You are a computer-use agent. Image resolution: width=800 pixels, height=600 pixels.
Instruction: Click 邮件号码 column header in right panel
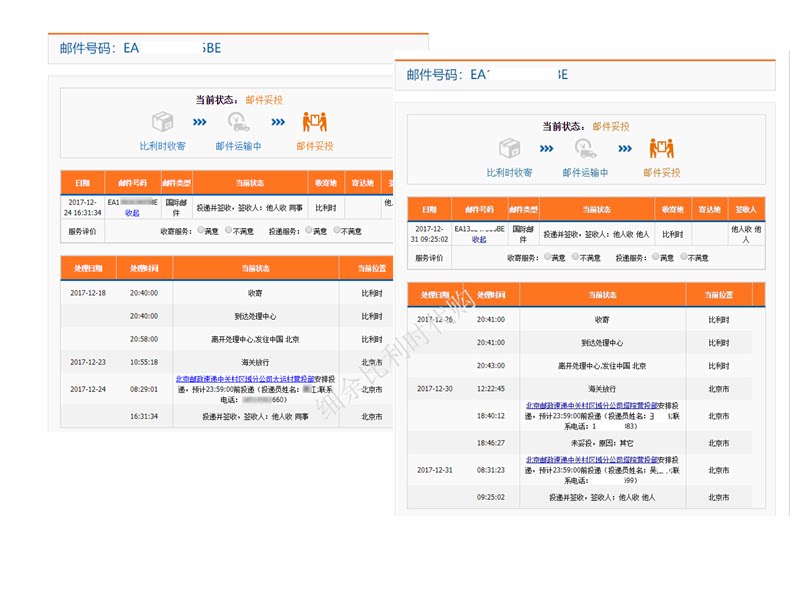(480, 209)
